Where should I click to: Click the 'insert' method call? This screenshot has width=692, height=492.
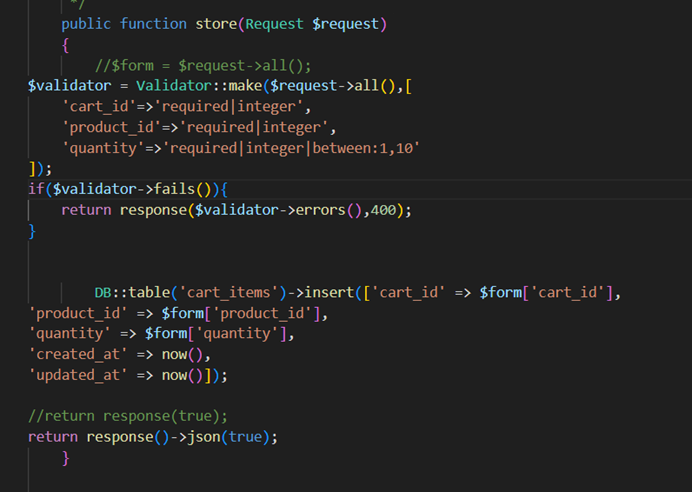coord(329,293)
